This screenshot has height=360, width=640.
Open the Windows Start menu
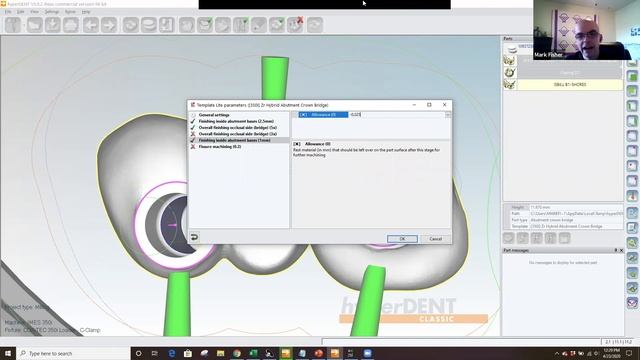8,353
